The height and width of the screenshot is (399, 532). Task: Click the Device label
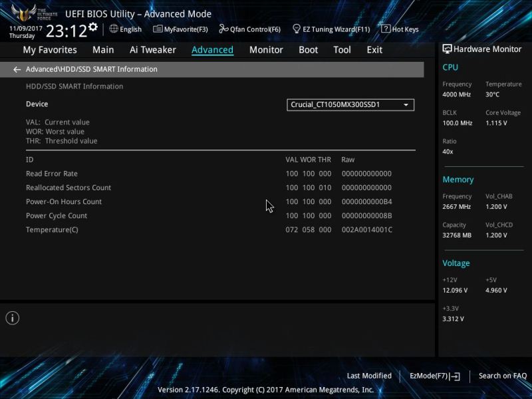[x=37, y=104]
